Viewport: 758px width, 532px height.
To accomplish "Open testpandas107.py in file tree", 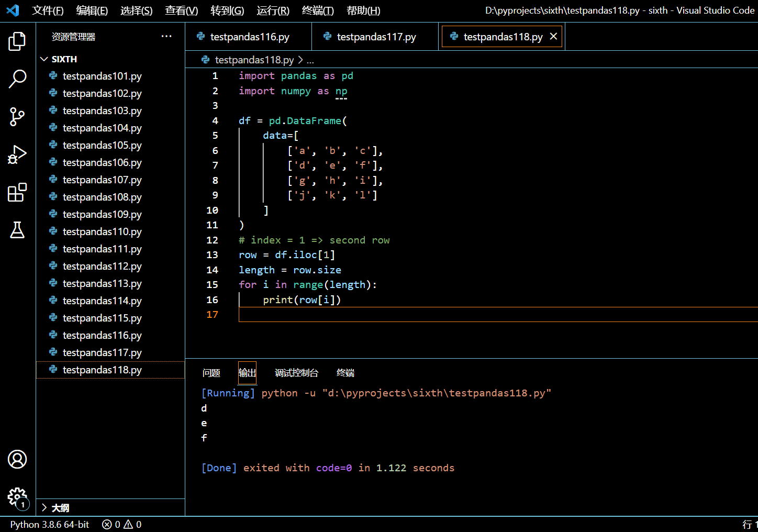I will tap(110, 180).
